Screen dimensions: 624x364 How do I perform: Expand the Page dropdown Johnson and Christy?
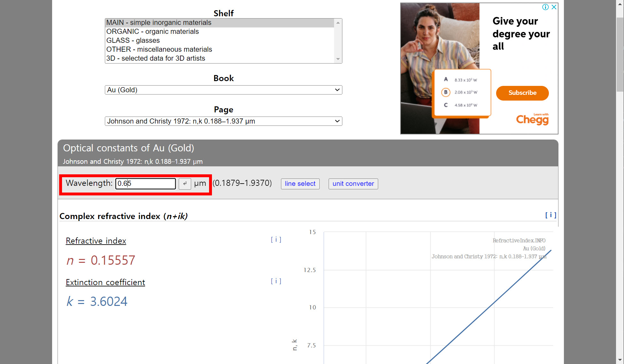[223, 121]
